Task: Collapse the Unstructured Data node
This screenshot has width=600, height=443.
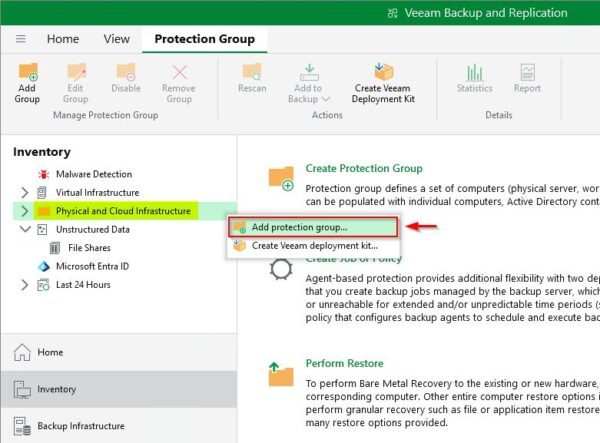Action: point(25,229)
